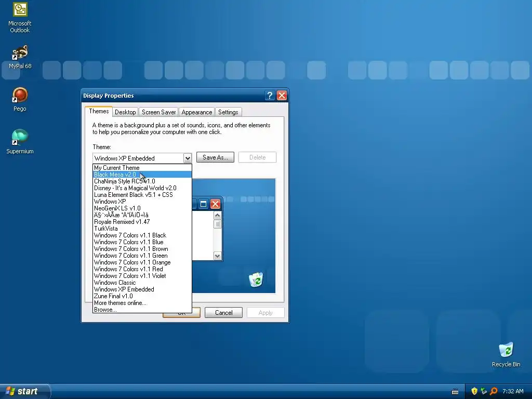Click the Cancel button
Viewport: 532px width, 399px height.
coord(223,312)
